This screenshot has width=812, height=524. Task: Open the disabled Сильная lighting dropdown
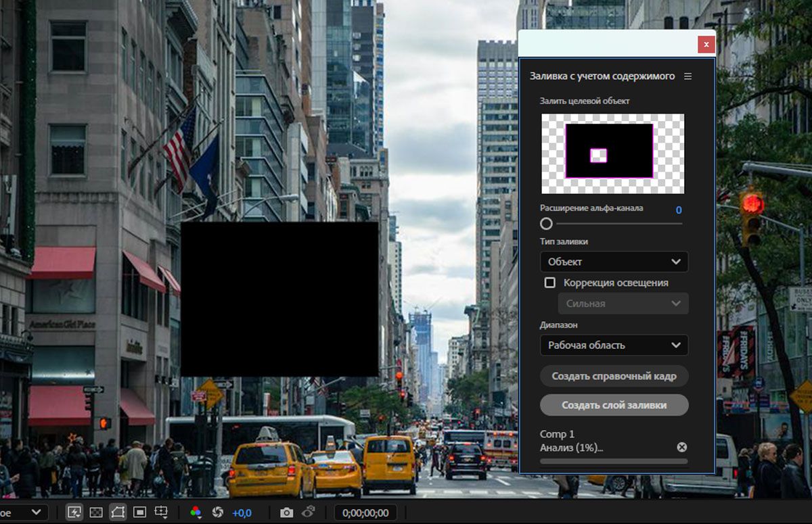click(x=623, y=304)
